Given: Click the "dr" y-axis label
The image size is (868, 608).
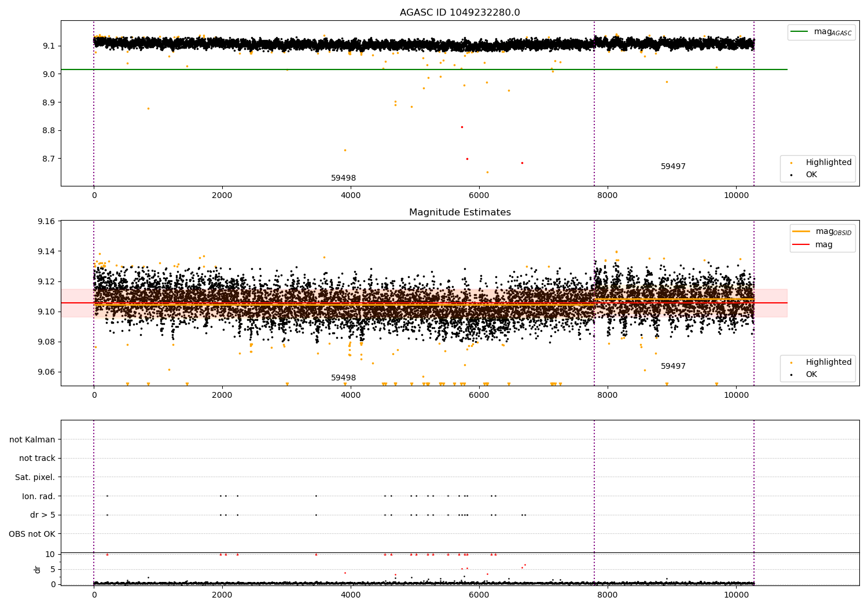Looking at the screenshot, I should pos(38,569).
